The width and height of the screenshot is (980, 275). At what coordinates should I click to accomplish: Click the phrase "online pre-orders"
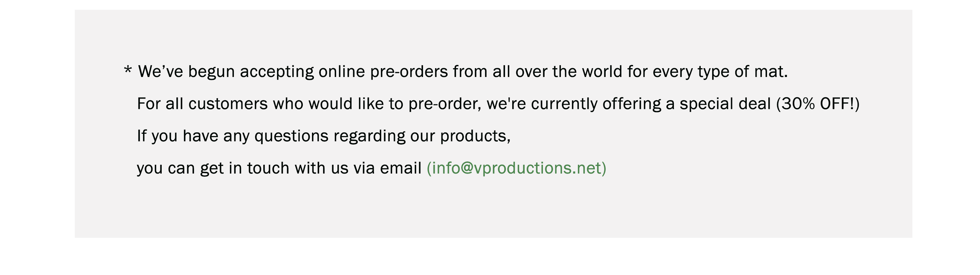pos(383,71)
